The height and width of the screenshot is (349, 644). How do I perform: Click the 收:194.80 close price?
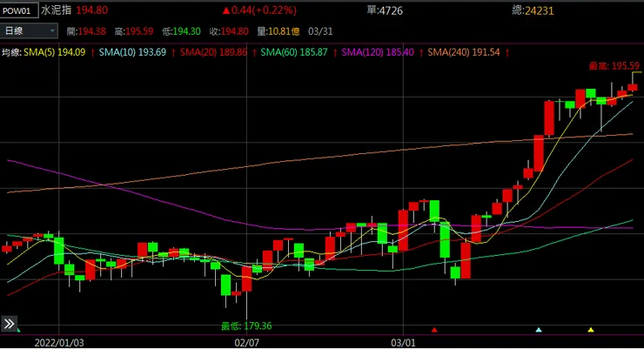[x=229, y=31]
